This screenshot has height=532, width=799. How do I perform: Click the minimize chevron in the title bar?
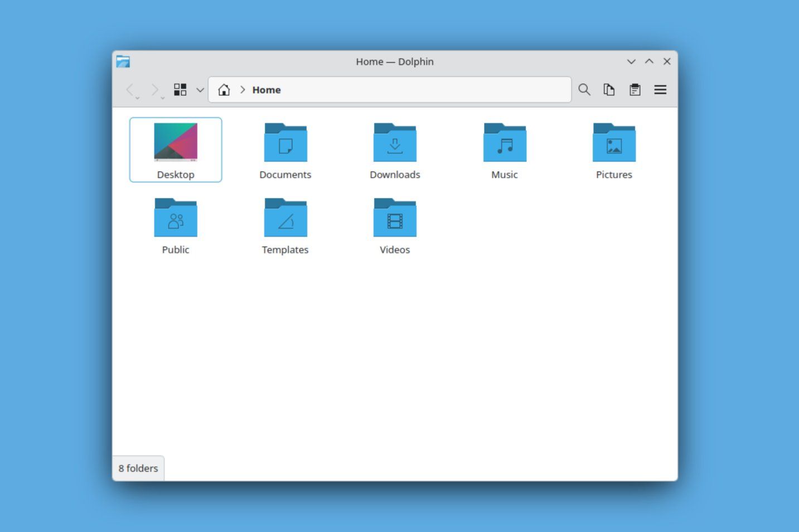coord(631,61)
